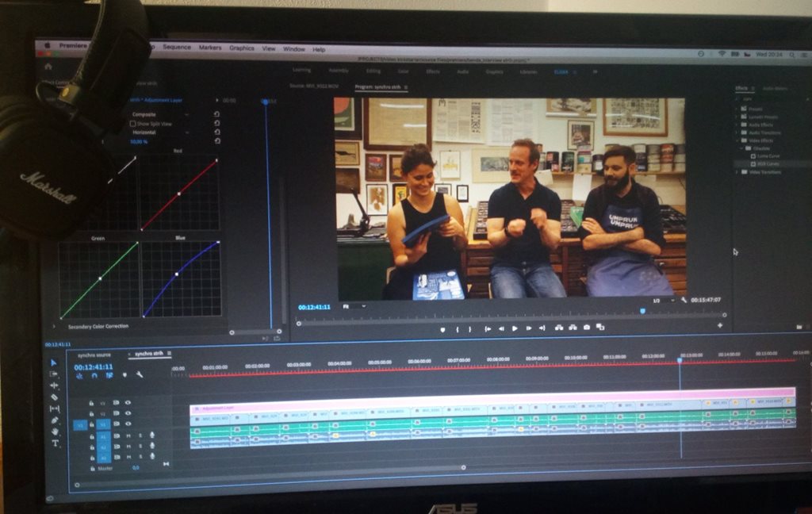Open Composite output dropdown
This screenshot has width=812, height=514.
point(160,114)
